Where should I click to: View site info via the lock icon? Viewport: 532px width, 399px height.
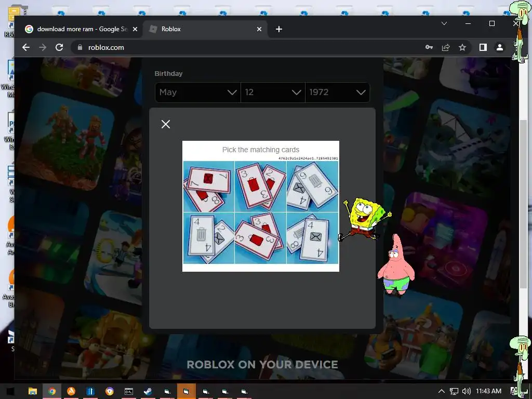[x=80, y=47]
